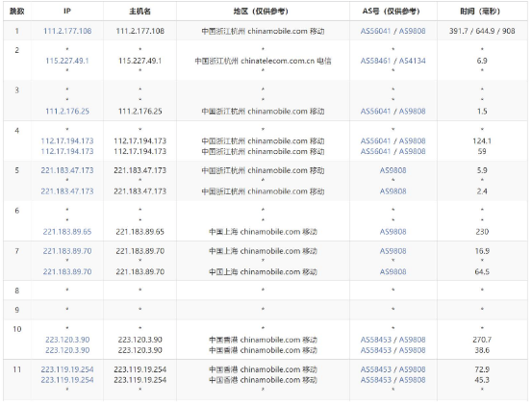The image size is (532, 406).
Task: Click region text 中国浙江杭州 chinatelecom.com.cn 电信
Action: [263, 61]
